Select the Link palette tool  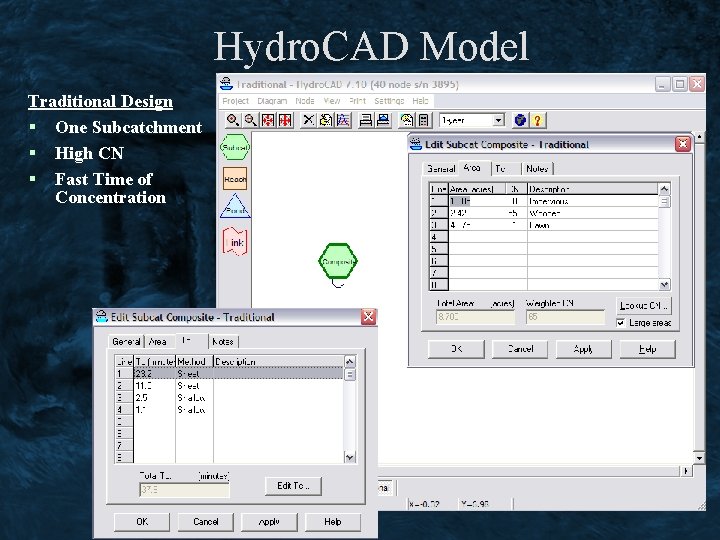tap(235, 242)
